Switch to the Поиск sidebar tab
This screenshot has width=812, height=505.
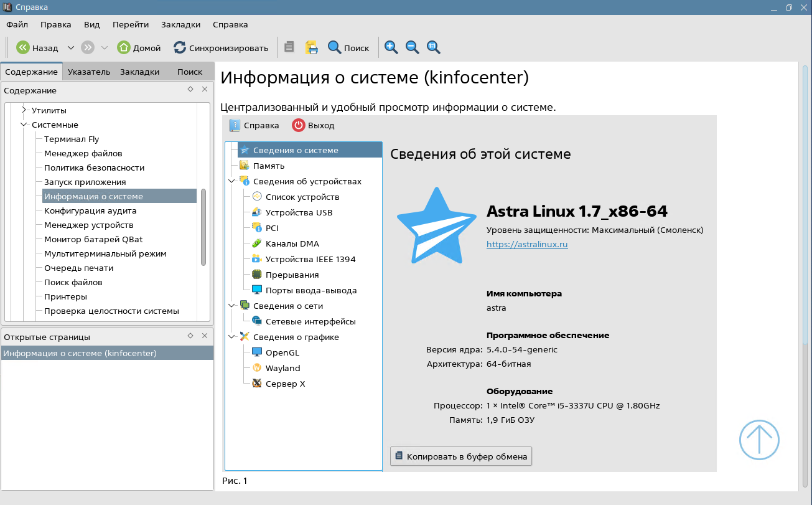tap(190, 72)
